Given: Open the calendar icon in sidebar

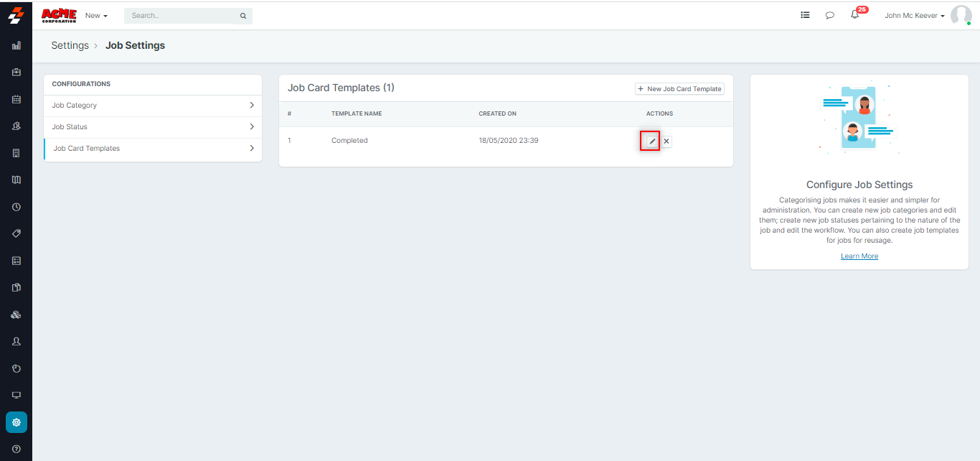Looking at the screenshot, I should [17, 99].
